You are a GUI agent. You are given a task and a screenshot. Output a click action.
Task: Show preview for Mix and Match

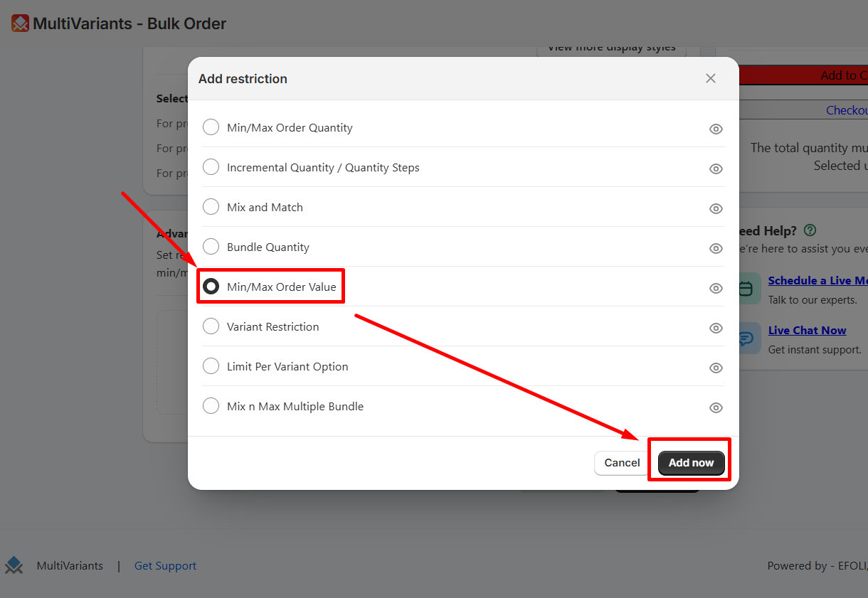[716, 208]
